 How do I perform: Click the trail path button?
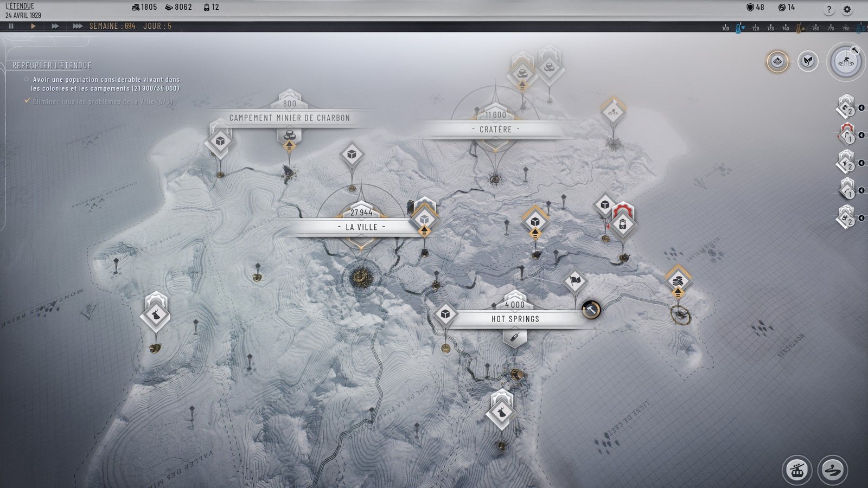(832, 470)
